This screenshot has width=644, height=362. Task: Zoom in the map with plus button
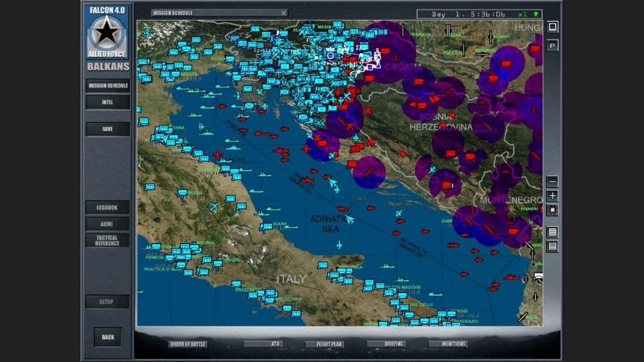(x=552, y=196)
